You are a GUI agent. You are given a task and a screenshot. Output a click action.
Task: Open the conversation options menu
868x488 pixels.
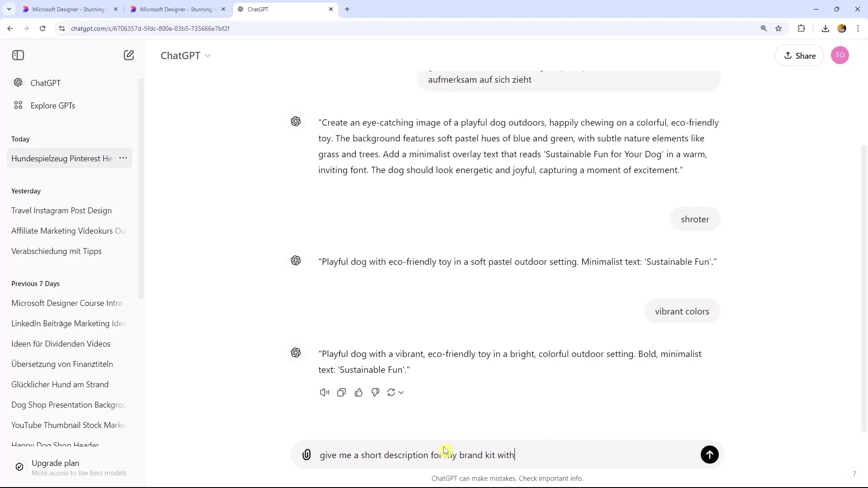pyautogui.click(x=123, y=158)
